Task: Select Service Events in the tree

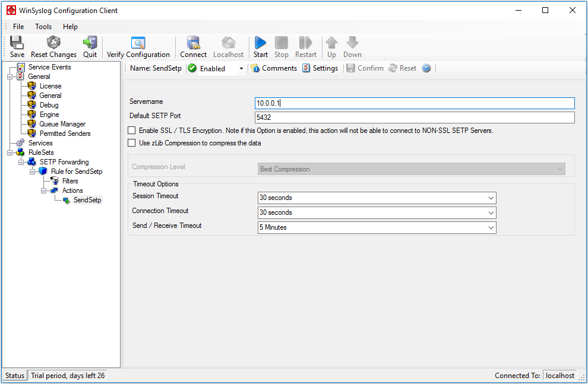Action: 49,67
